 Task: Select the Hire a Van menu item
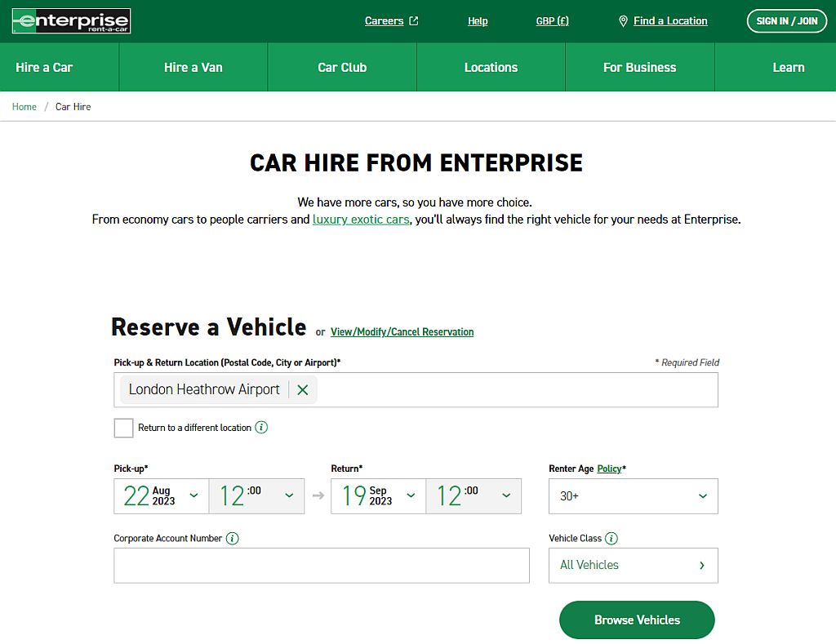(x=192, y=67)
